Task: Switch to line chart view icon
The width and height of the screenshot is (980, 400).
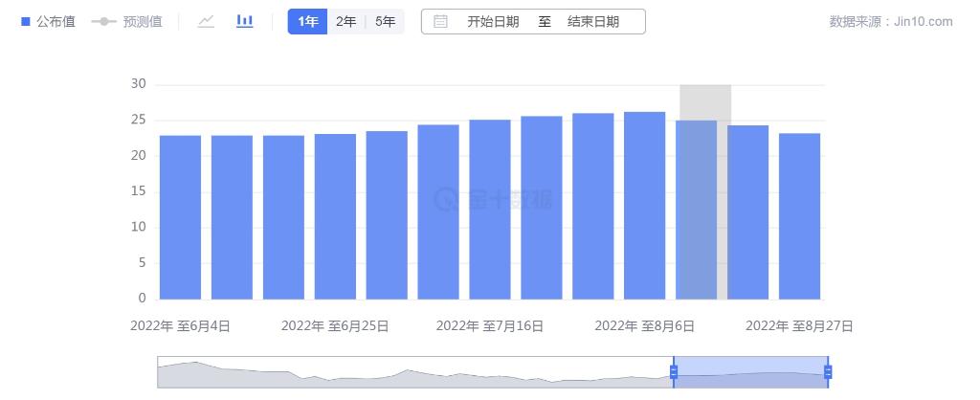Action: point(206,21)
